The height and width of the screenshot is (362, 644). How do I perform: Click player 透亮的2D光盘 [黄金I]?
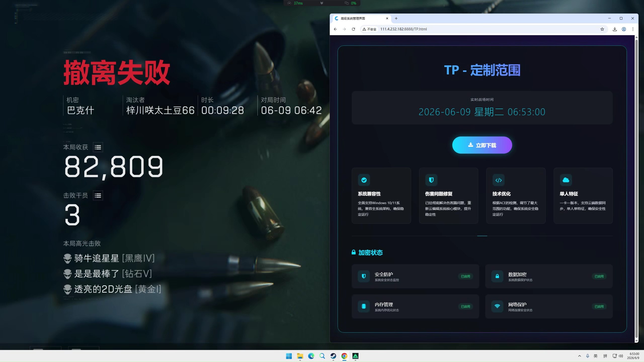point(112,289)
